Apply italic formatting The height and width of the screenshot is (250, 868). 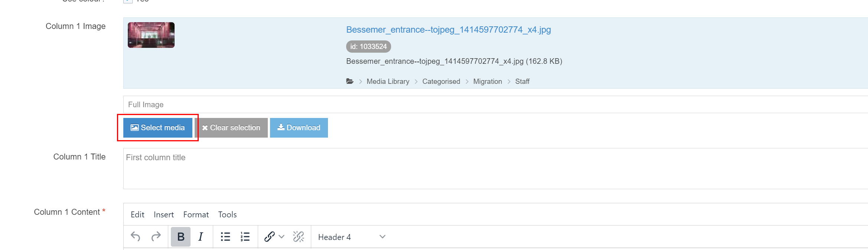pyautogui.click(x=201, y=237)
